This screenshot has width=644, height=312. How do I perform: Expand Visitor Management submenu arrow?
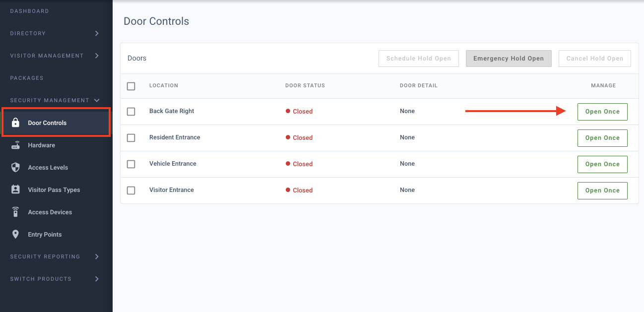tap(97, 56)
